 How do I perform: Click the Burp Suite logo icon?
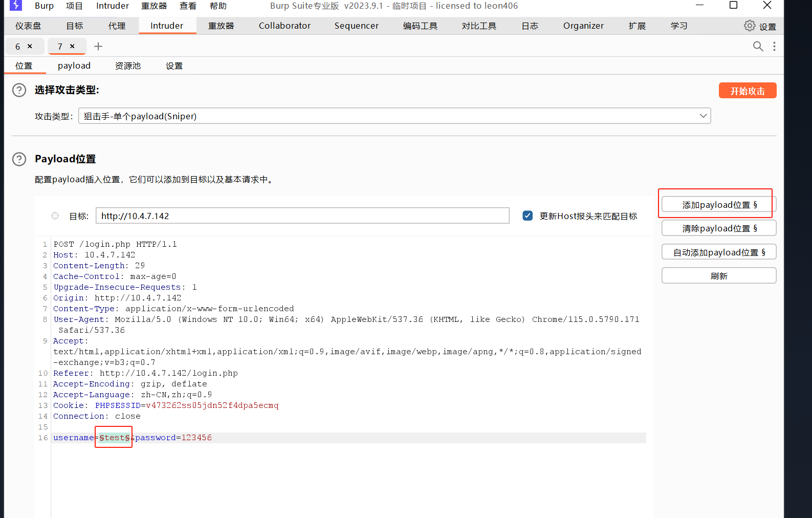(x=16, y=5)
